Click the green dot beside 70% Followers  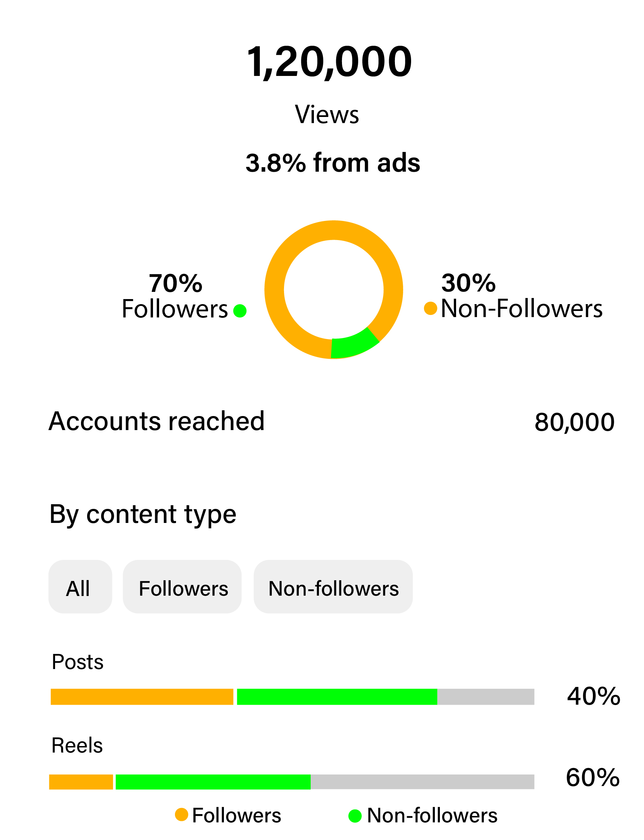click(x=240, y=311)
